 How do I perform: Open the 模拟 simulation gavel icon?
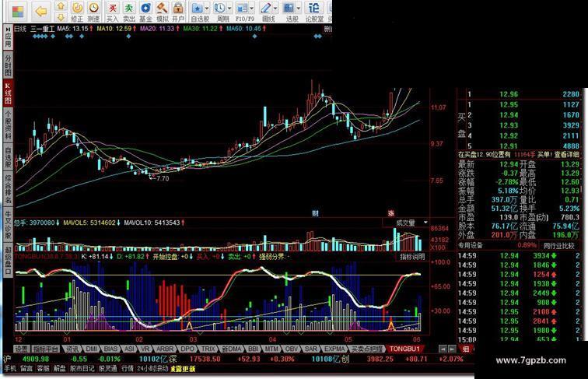tap(162, 8)
